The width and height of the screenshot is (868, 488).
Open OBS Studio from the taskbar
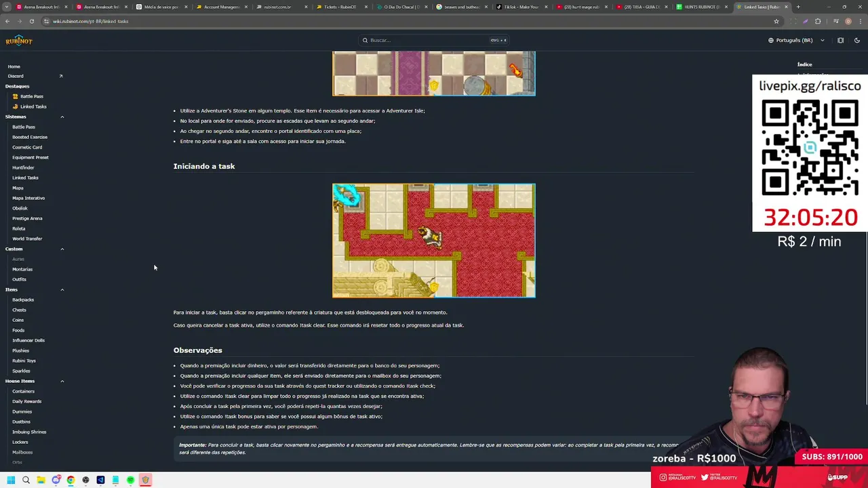(x=85, y=480)
